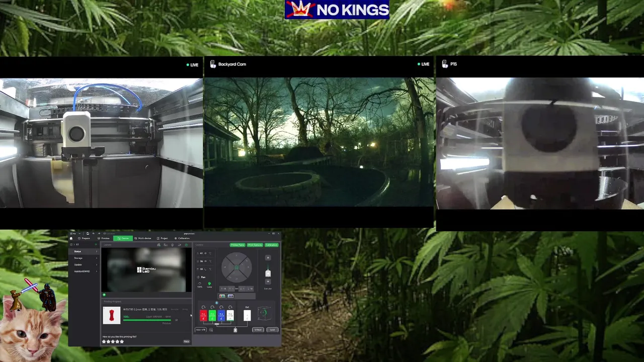Click the Backyard Cam video feed
The image size is (644, 362).
tap(318, 142)
